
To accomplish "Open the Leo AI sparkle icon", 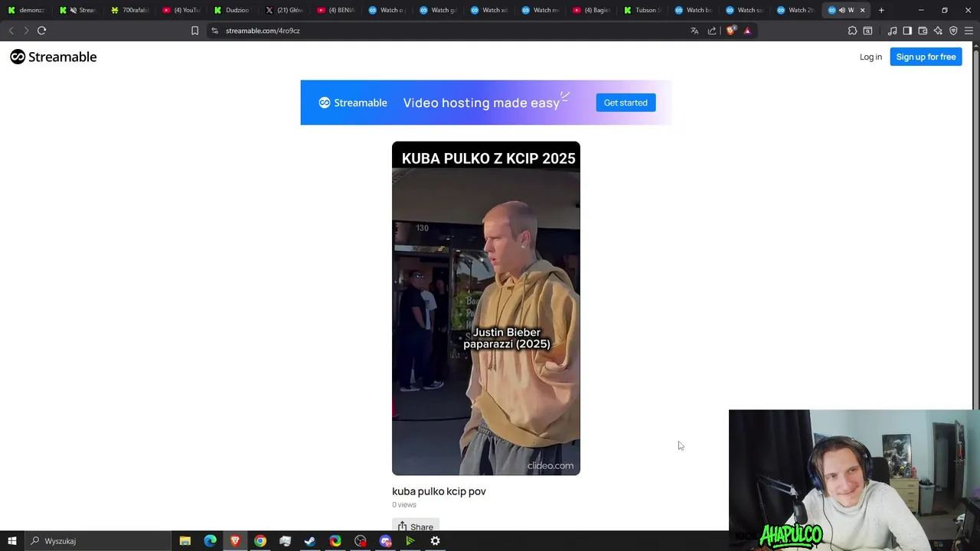I will (x=938, y=31).
